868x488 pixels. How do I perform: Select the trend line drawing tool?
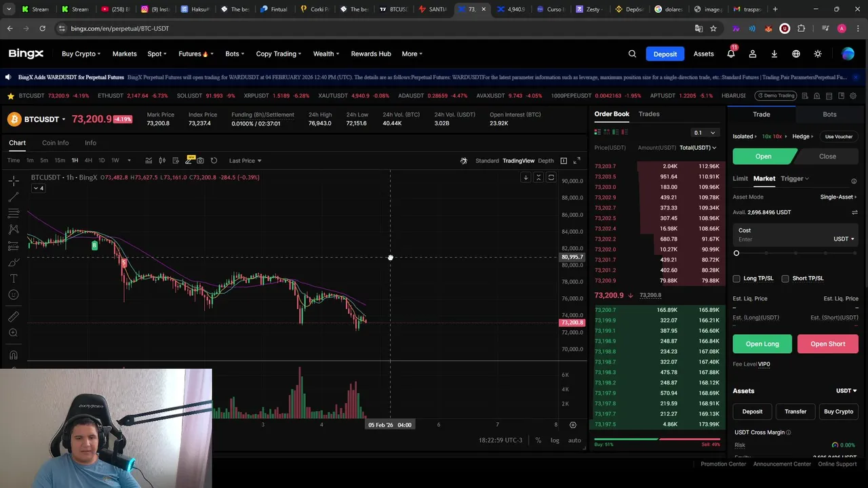(14, 197)
